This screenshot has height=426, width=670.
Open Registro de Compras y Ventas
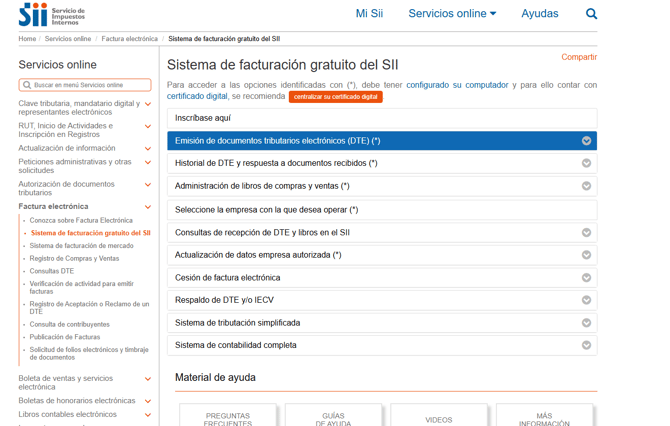tap(74, 259)
